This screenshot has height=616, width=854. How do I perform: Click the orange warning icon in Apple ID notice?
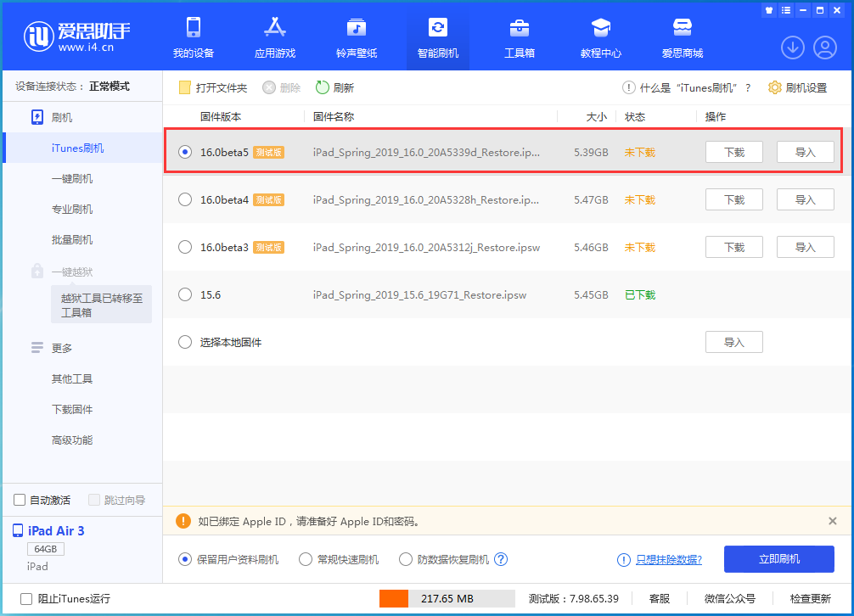pos(183,521)
